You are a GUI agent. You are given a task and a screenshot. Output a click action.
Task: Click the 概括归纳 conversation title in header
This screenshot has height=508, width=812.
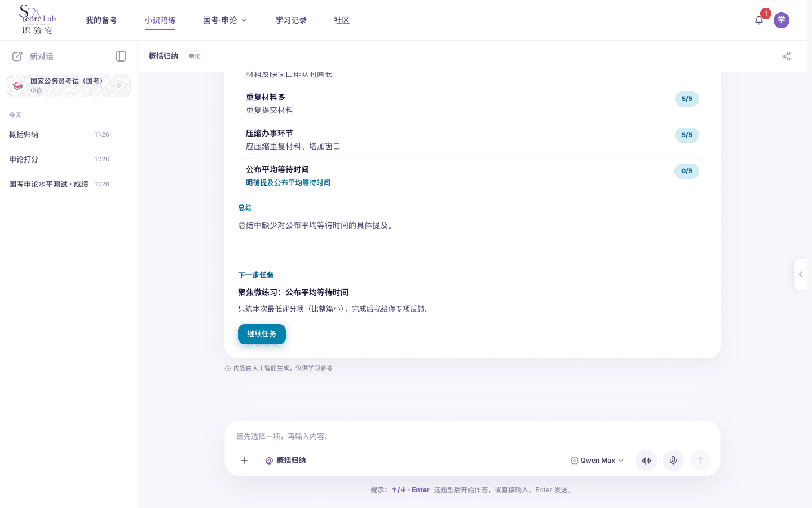(x=164, y=56)
